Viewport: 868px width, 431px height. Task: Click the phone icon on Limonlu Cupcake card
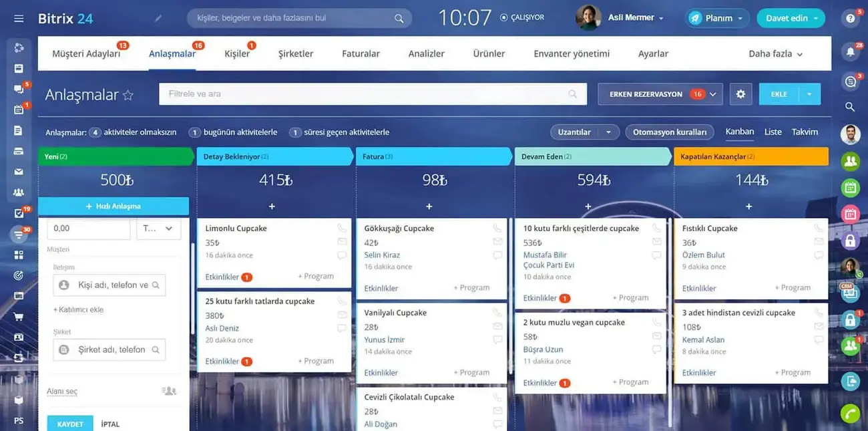pos(342,228)
